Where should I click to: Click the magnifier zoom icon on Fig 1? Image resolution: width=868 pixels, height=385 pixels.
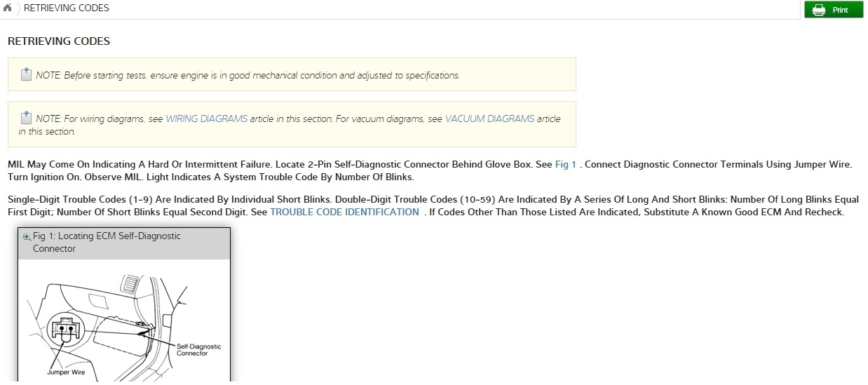click(x=27, y=237)
